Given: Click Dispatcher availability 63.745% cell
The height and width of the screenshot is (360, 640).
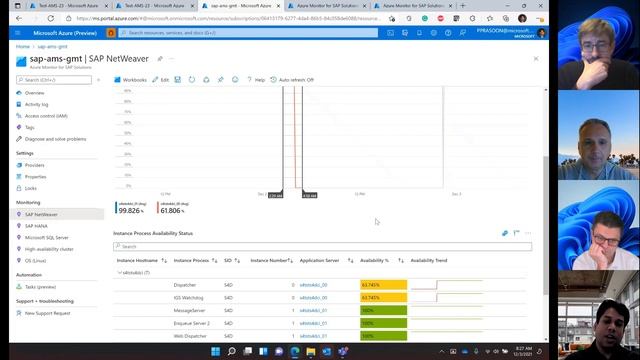Looking at the screenshot, I should click(x=383, y=285).
